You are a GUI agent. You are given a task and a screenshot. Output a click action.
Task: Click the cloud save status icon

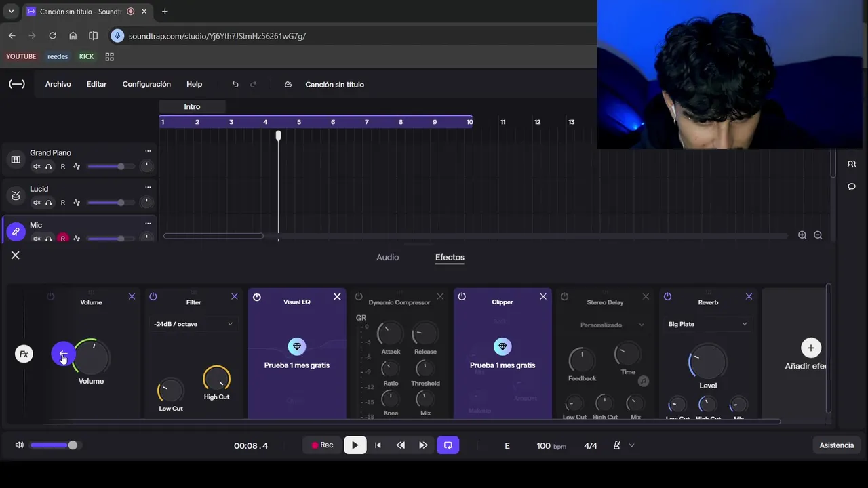(288, 85)
